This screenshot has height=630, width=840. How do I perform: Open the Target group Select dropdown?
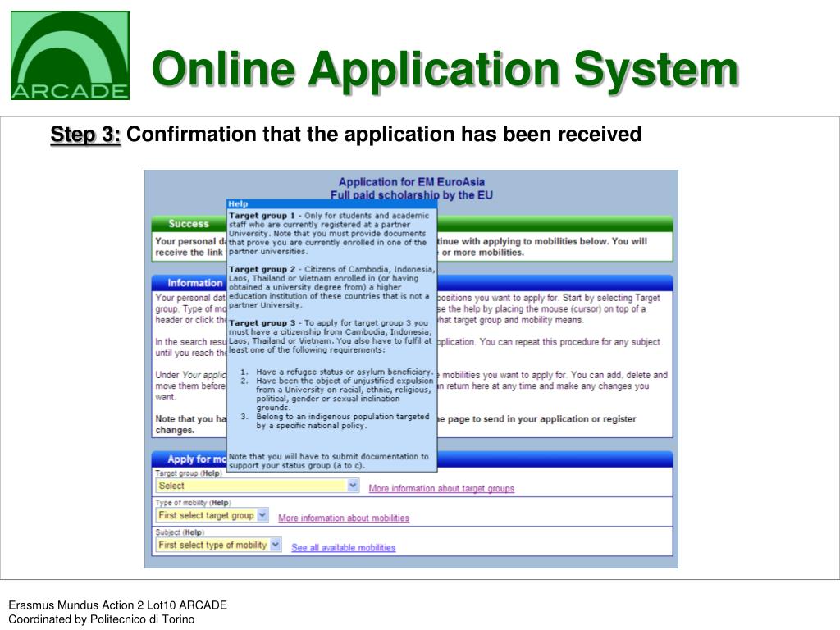coord(257,486)
